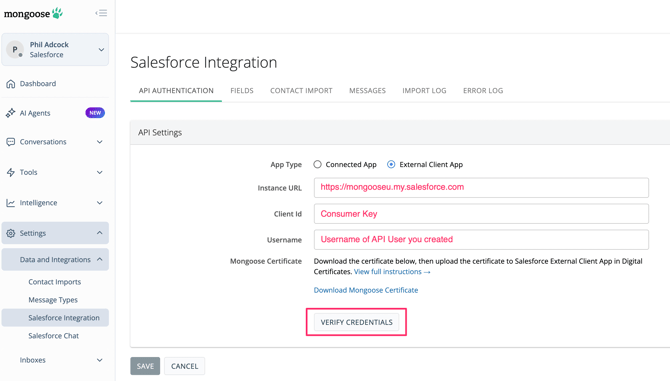The height and width of the screenshot is (381, 670).
Task: Click the Settings gear icon
Action: 11,233
